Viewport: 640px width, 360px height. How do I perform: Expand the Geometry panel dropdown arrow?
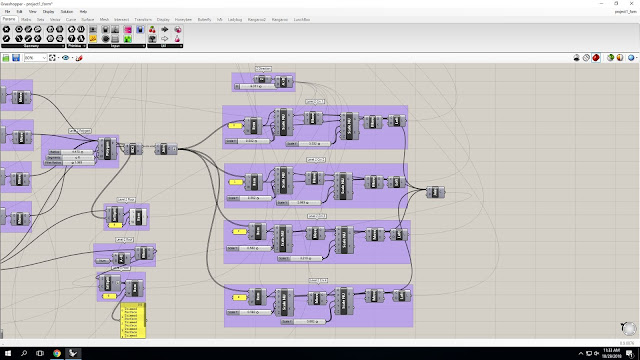click(62, 46)
